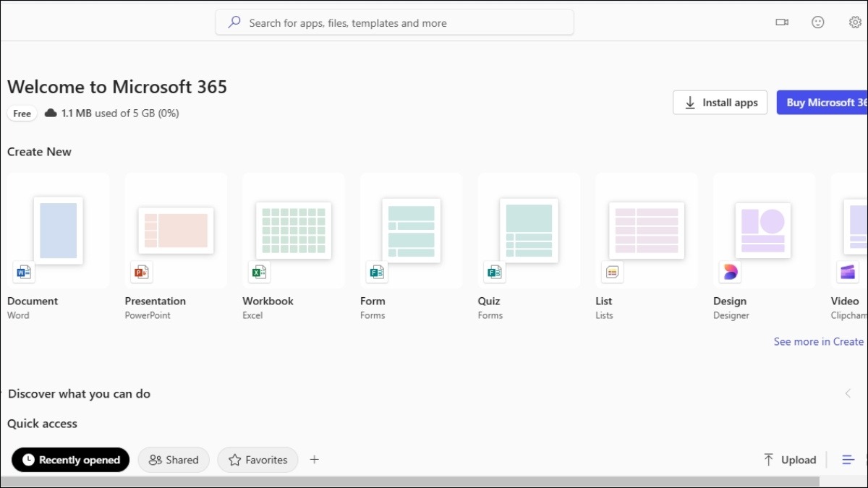
Task: Create a new Form thumbnail
Action: coord(412,231)
